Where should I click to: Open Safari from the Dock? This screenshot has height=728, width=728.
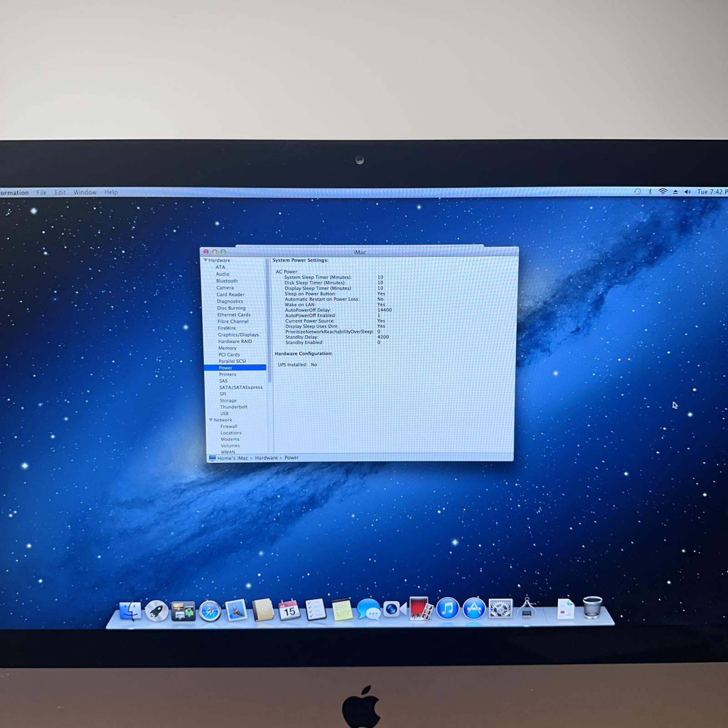click(x=210, y=611)
